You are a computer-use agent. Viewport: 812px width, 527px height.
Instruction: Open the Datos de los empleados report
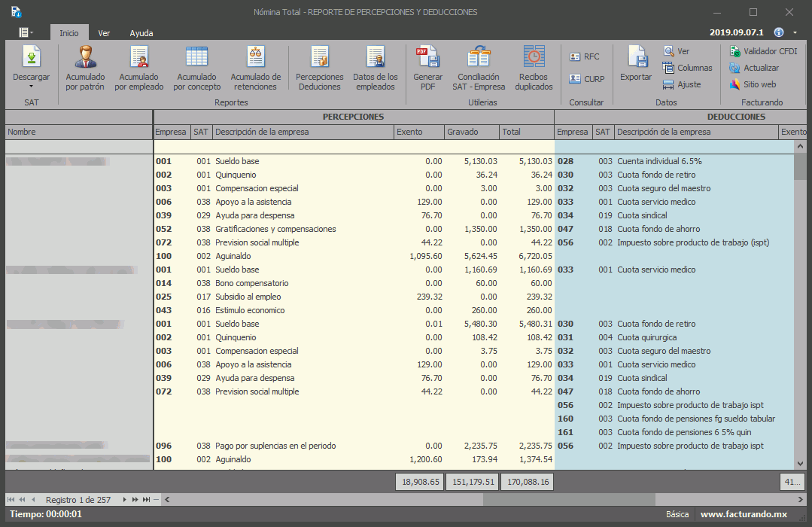click(x=375, y=58)
